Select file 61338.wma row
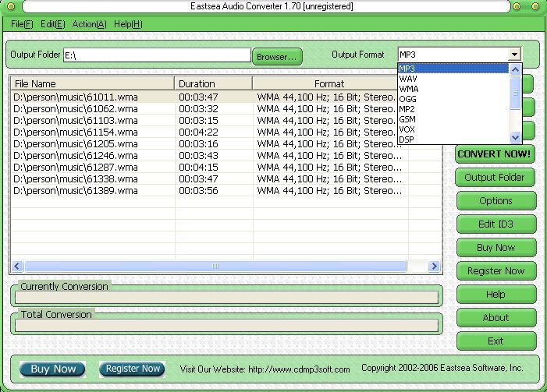This screenshot has width=547, height=392. [x=209, y=178]
